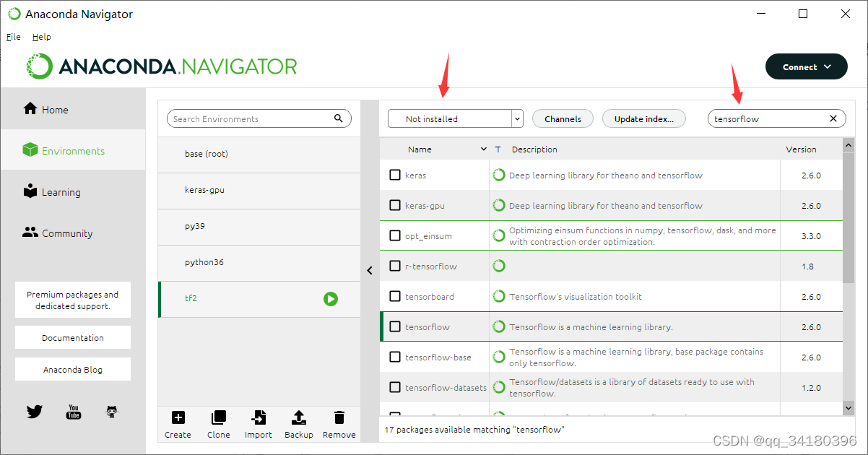Switch to the Environments tab
Viewport: 868px width, 455px height.
(x=73, y=150)
